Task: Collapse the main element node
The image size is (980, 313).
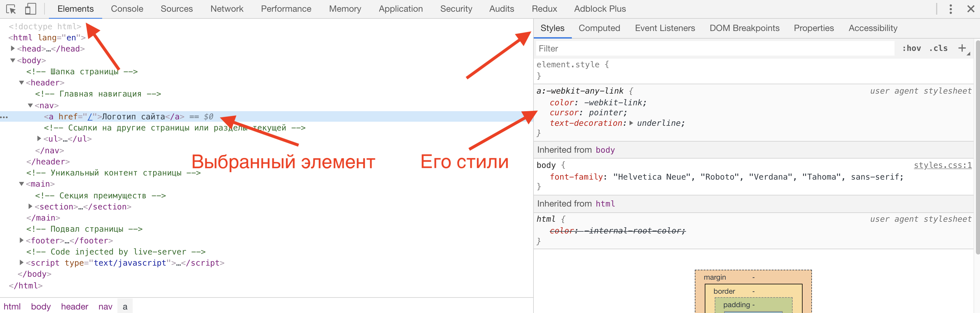Action: 22,184
